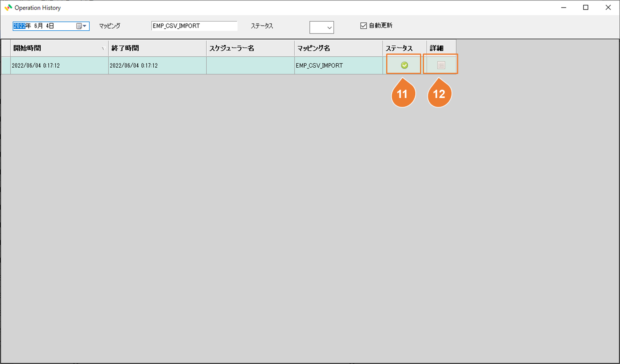620x364 pixels.
Task: Select end time cell in 終了時間 column
Action: coord(157,65)
